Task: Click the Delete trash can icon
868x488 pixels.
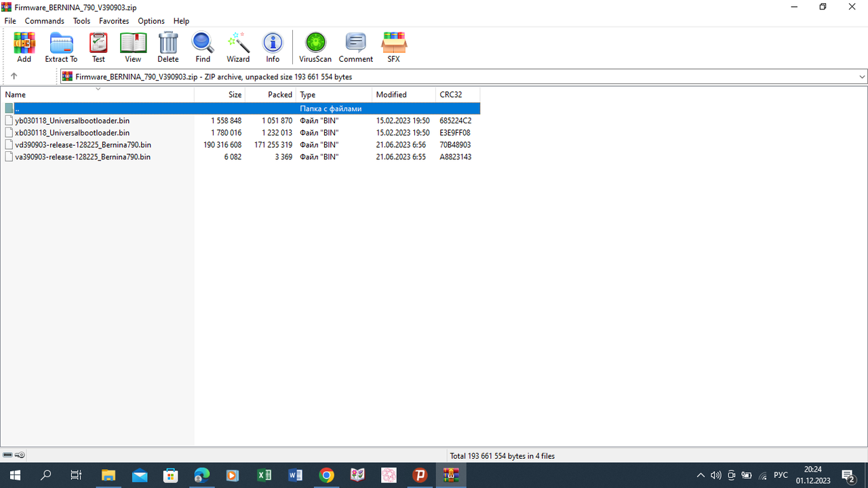Action: pyautogui.click(x=168, y=47)
